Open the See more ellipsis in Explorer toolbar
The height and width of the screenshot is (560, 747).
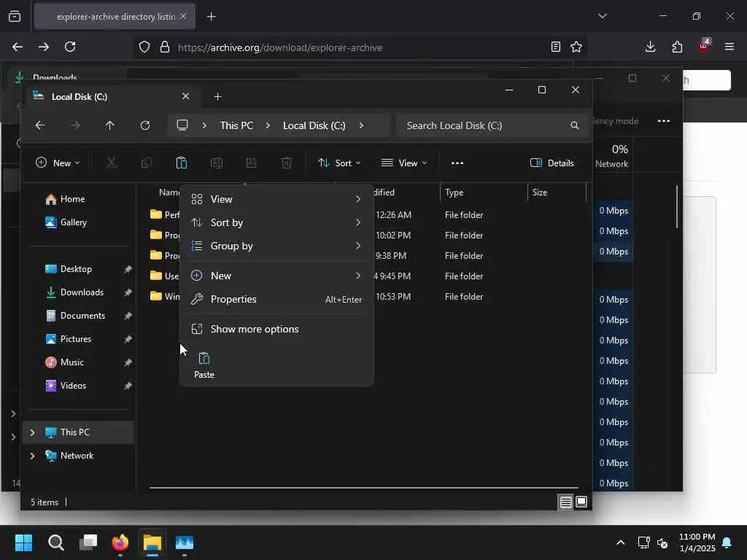click(457, 163)
